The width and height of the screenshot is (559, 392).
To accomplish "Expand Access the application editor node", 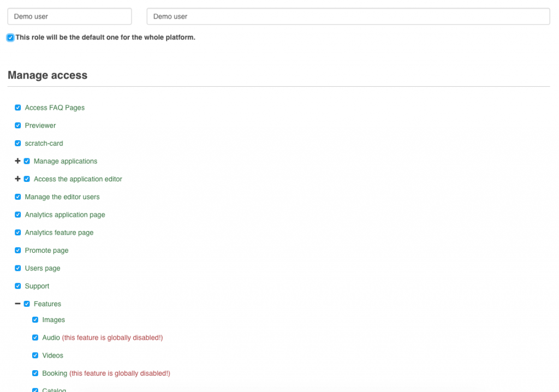I will 17,179.
